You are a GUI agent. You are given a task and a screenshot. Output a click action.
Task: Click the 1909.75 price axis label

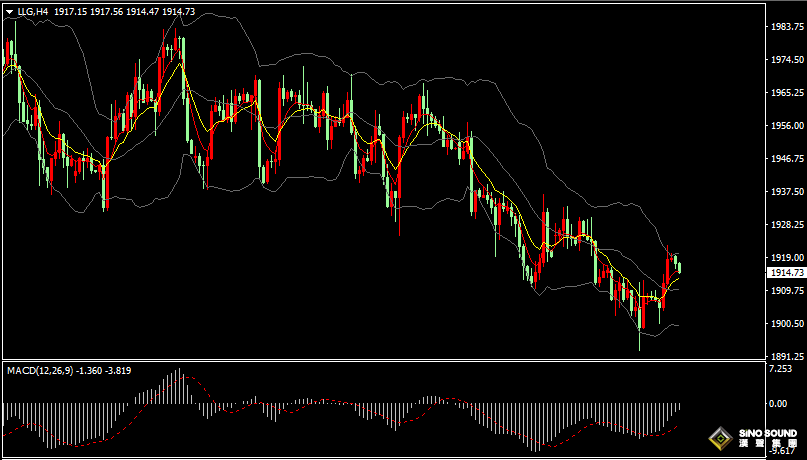(786, 291)
